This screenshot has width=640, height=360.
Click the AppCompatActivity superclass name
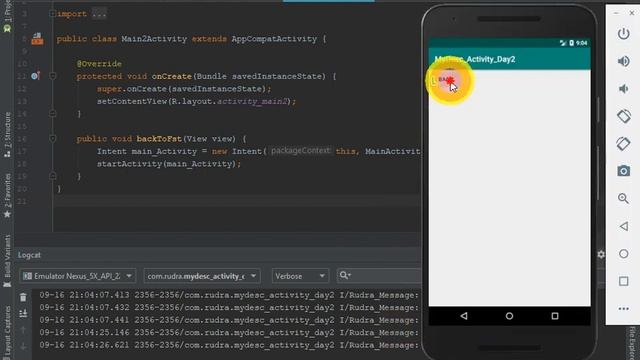(x=274, y=39)
